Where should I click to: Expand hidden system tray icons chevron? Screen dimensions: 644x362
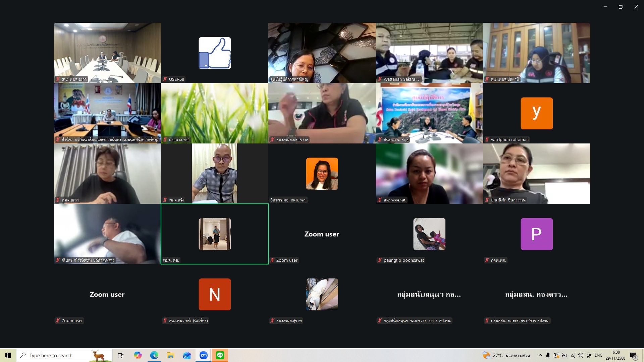540,355
